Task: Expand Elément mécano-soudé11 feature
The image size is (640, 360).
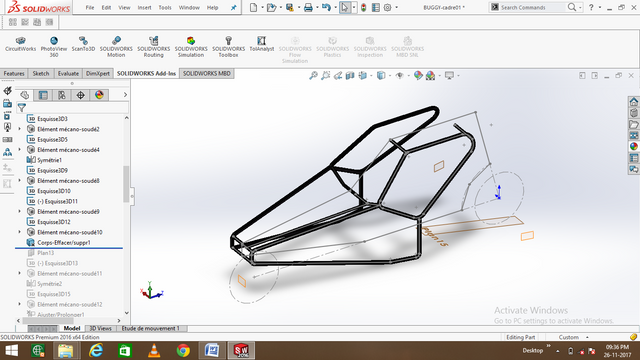Action: pos(19,273)
